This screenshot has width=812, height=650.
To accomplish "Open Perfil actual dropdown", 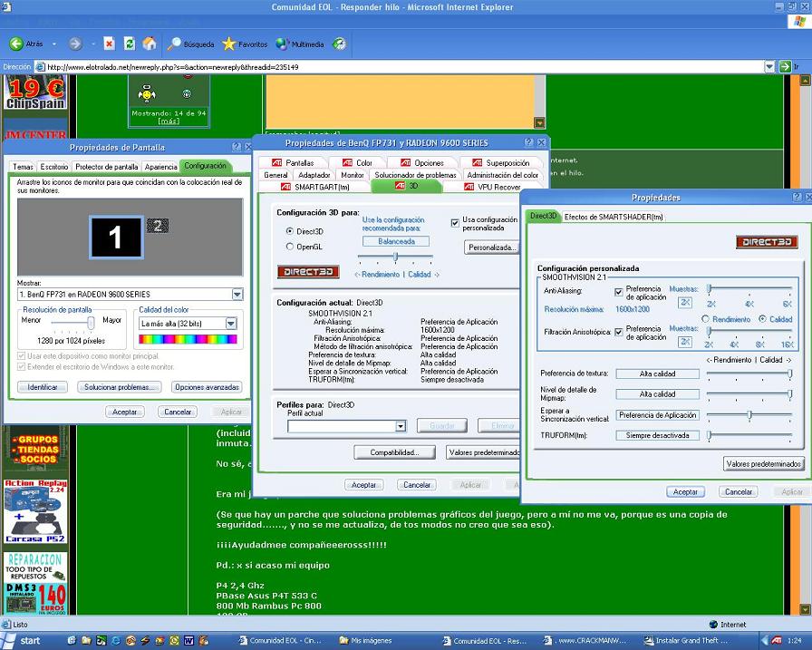I will pos(401,426).
